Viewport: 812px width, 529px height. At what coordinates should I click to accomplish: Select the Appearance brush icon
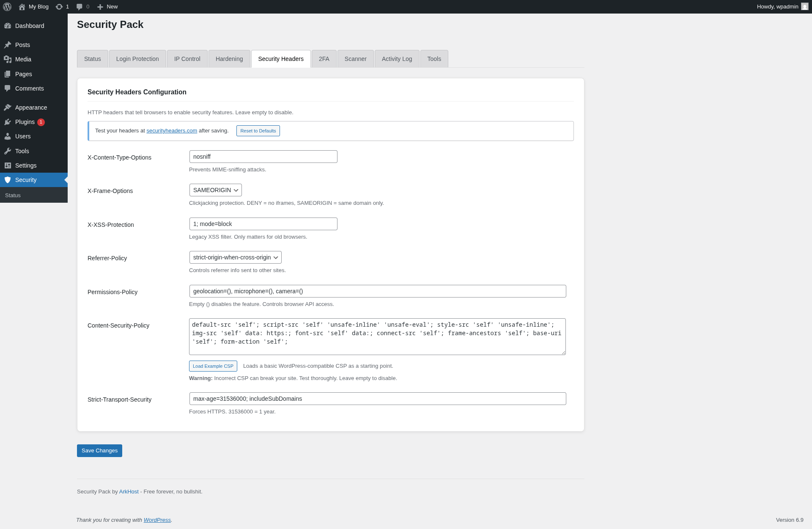8,107
